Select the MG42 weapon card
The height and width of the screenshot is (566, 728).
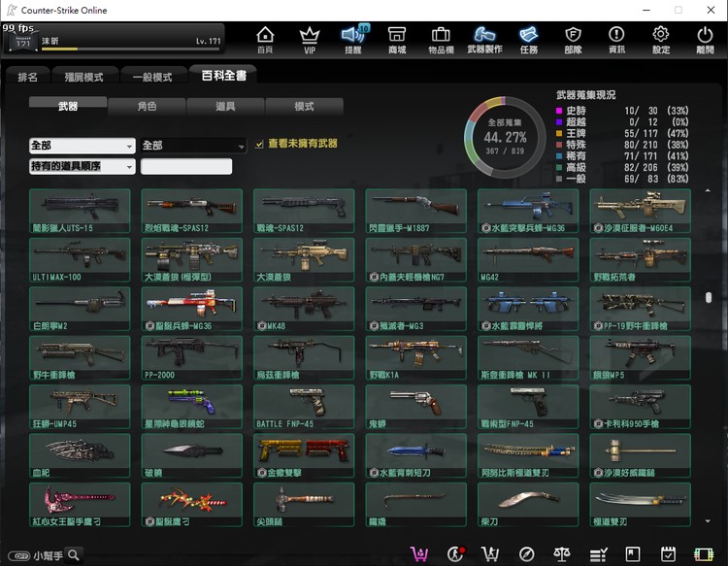(528, 259)
